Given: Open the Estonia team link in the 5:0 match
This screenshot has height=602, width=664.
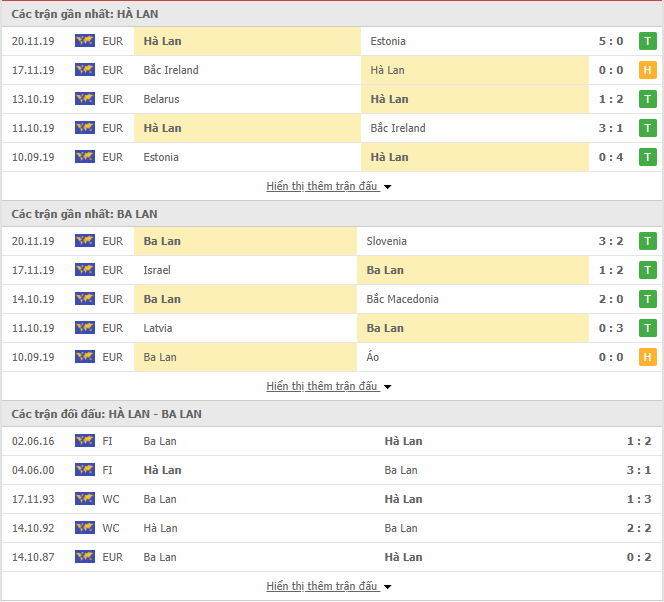Looking at the screenshot, I should pyautogui.click(x=388, y=41).
